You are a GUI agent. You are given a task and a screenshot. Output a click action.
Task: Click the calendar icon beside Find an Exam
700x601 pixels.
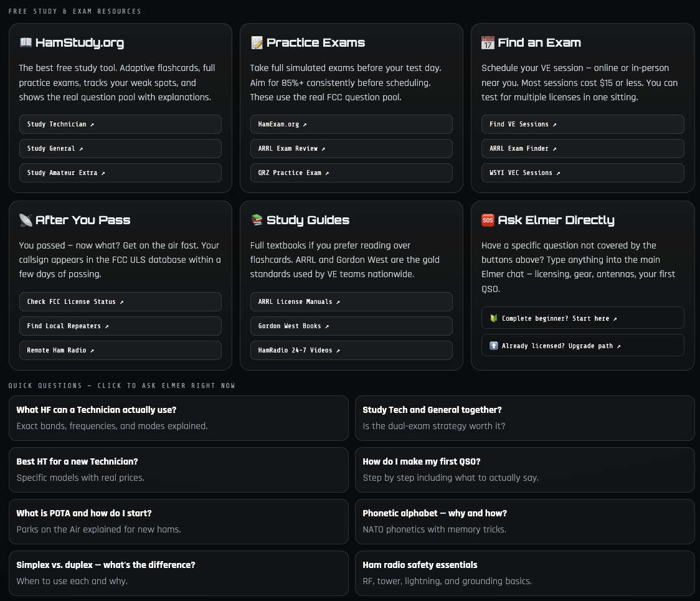coord(488,42)
